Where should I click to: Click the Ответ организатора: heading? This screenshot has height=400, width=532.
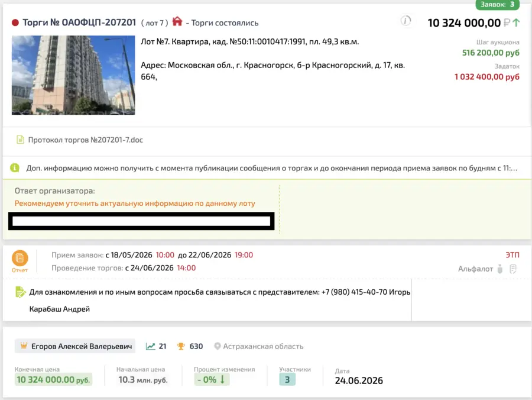(54, 191)
